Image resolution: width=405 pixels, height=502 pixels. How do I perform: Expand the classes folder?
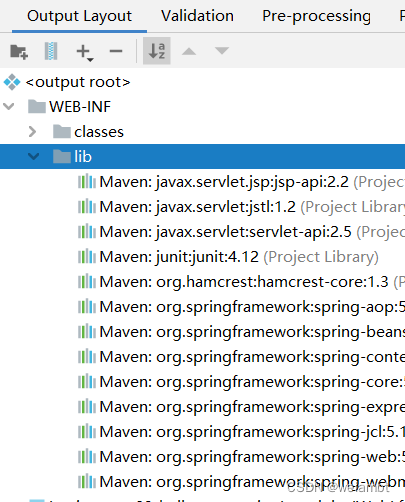tap(33, 132)
